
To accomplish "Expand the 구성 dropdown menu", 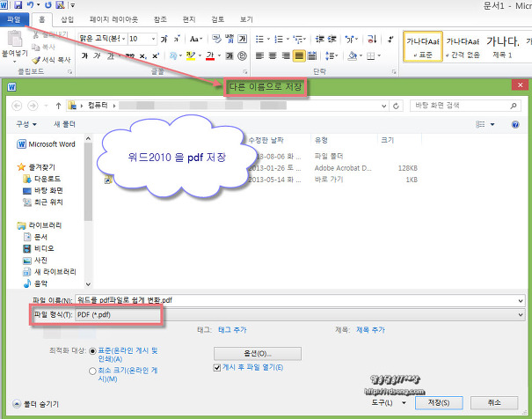I will [x=27, y=124].
